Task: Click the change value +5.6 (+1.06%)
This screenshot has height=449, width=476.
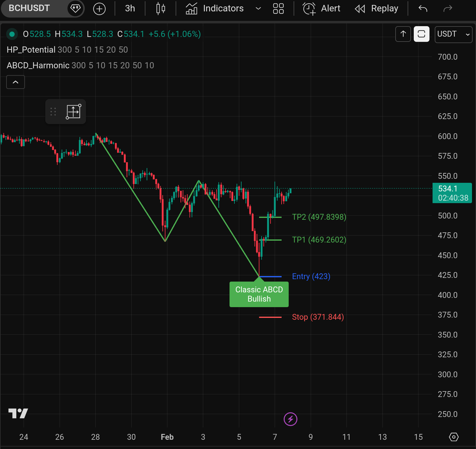Action: click(x=175, y=34)
